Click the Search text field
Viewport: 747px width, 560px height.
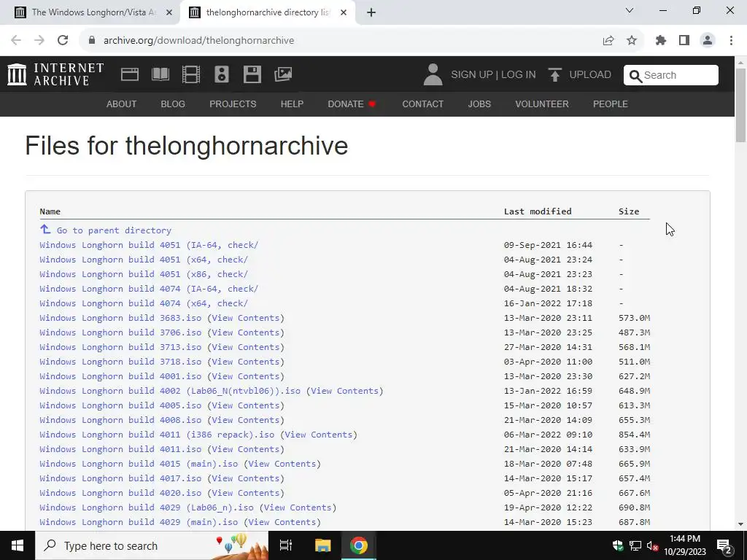671,75
